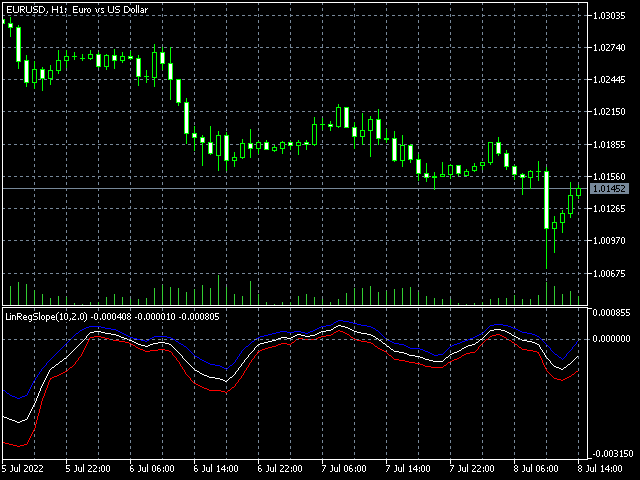
Task: Click time axis label '8 Jul 14:00'
Action: click(600, 469)
